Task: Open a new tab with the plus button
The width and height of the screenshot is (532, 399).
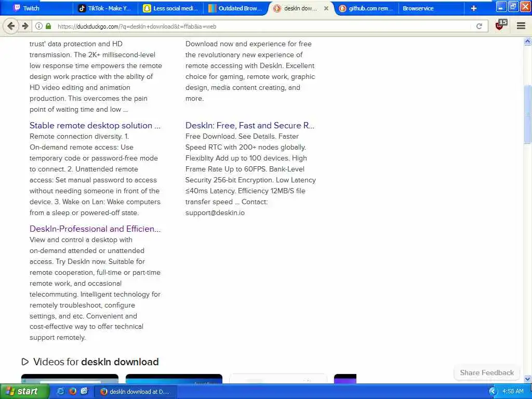Action: [x=474, y=8]
